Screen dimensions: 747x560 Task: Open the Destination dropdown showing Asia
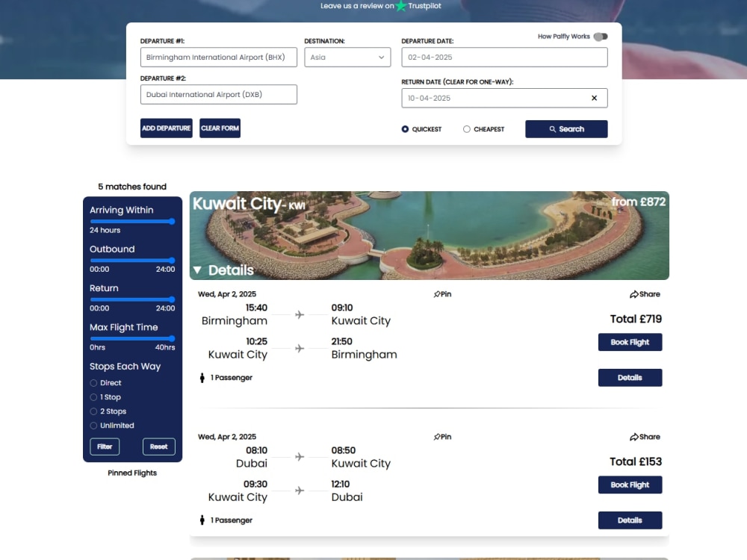[347, 57]
